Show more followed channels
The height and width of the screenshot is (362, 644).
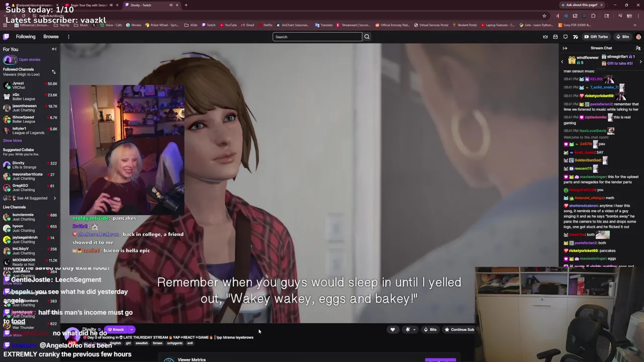click(13, 141)
